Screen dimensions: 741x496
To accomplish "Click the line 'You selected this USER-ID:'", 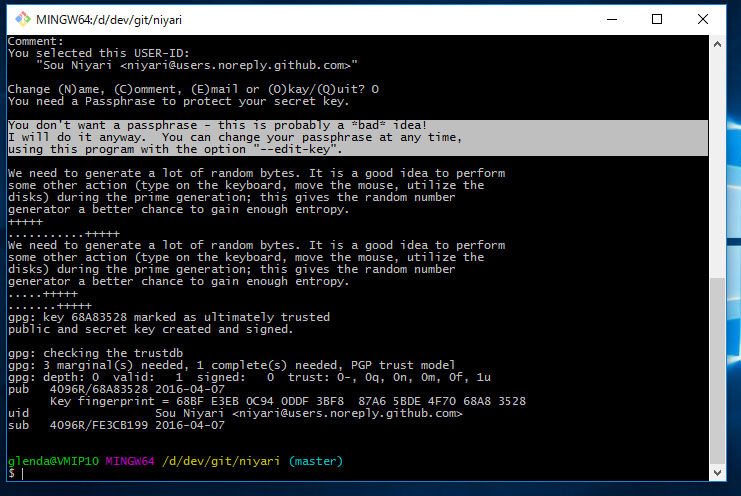I will 99,53.
